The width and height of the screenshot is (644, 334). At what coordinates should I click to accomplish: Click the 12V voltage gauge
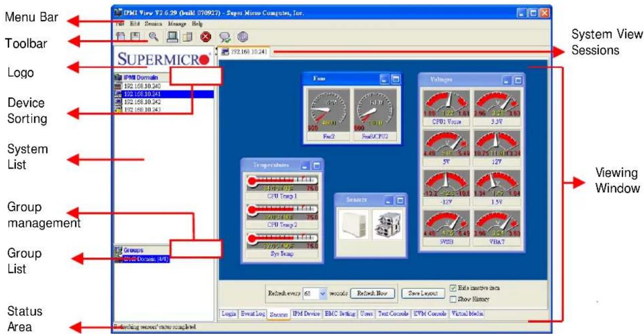(x=498, y=144)
